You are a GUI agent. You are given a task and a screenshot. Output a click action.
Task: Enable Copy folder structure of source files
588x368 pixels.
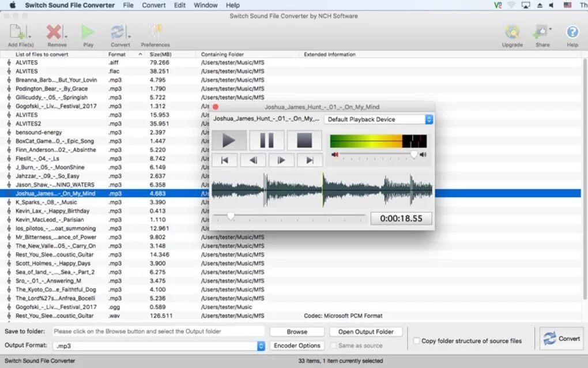coord(416,341)
